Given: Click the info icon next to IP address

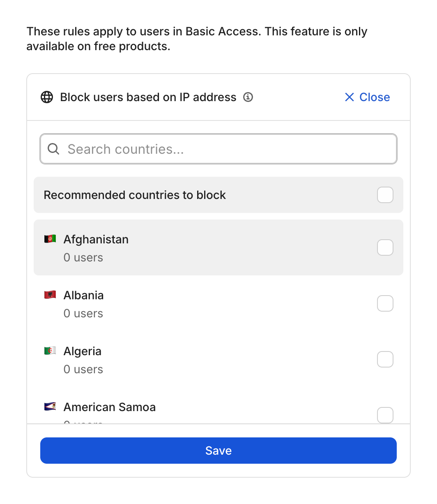Looking at the screenshot, I should (x=248, y=97).
